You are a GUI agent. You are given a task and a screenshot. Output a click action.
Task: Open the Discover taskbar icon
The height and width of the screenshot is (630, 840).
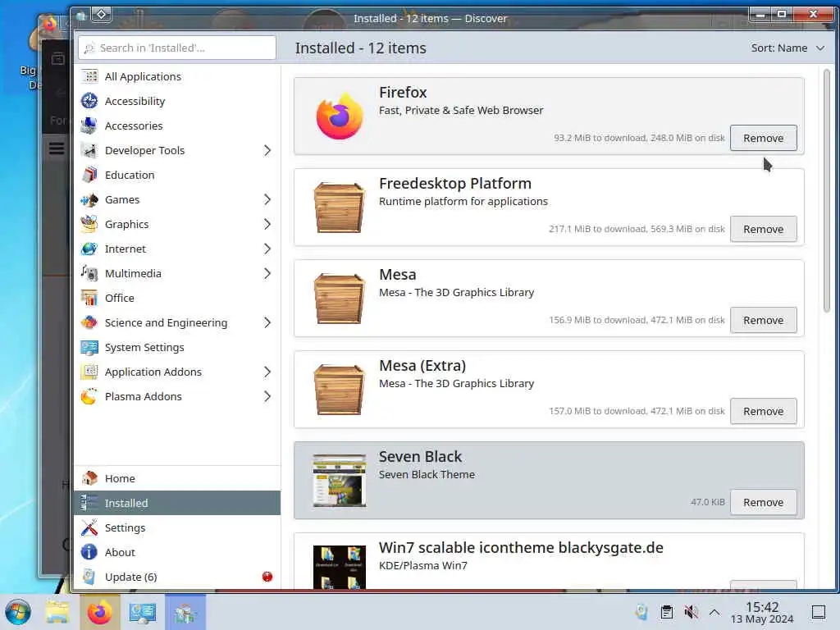pyautogui.click(x=185, y=612)
